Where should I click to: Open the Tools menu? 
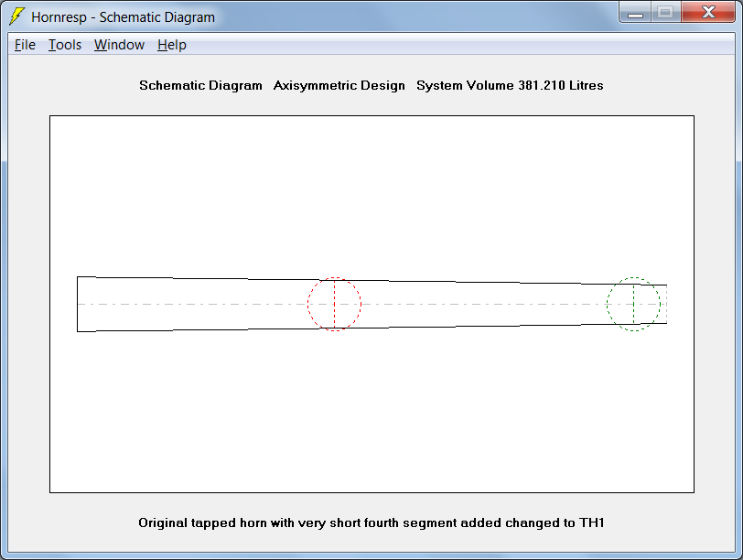(x=65, y=45)
